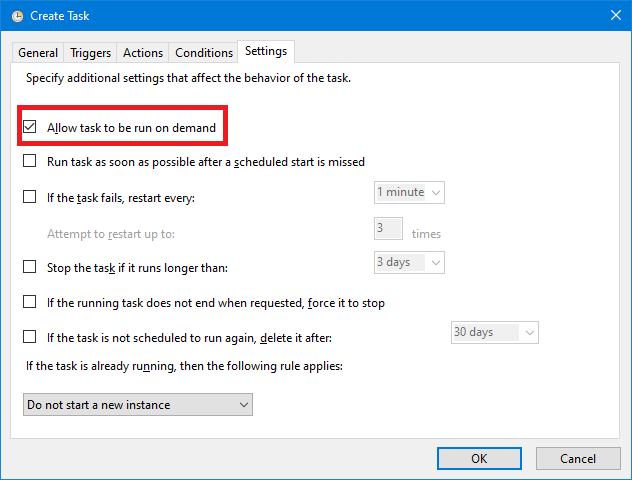Open the 3 days duration dropdown
This screenshot has height=480, width=632.
click(409, 263)
